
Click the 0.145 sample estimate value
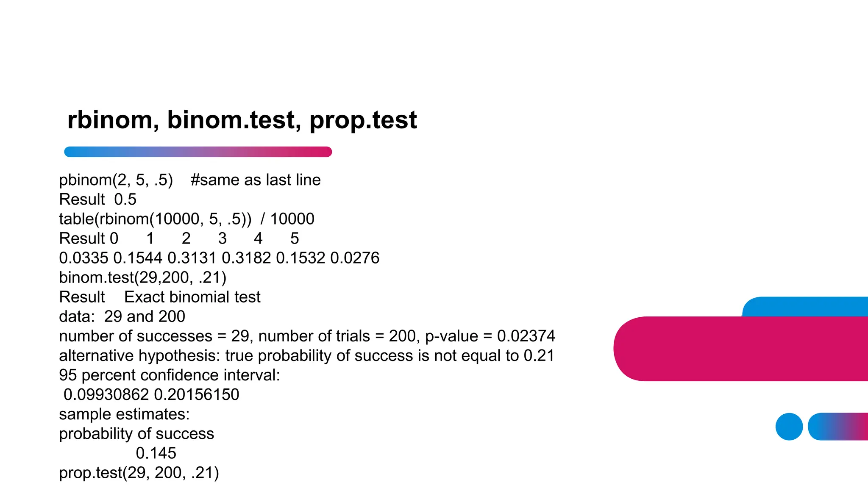point(156,453)
